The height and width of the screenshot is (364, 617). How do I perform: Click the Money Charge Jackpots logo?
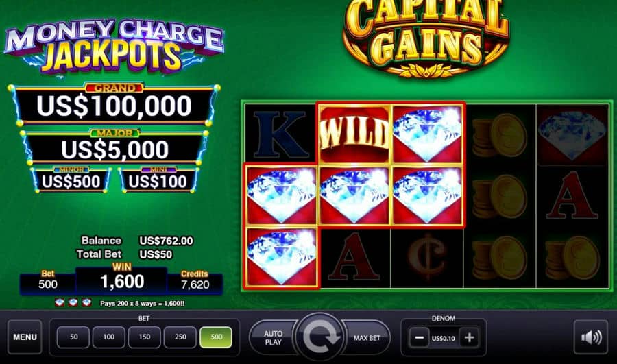(114, 47)
